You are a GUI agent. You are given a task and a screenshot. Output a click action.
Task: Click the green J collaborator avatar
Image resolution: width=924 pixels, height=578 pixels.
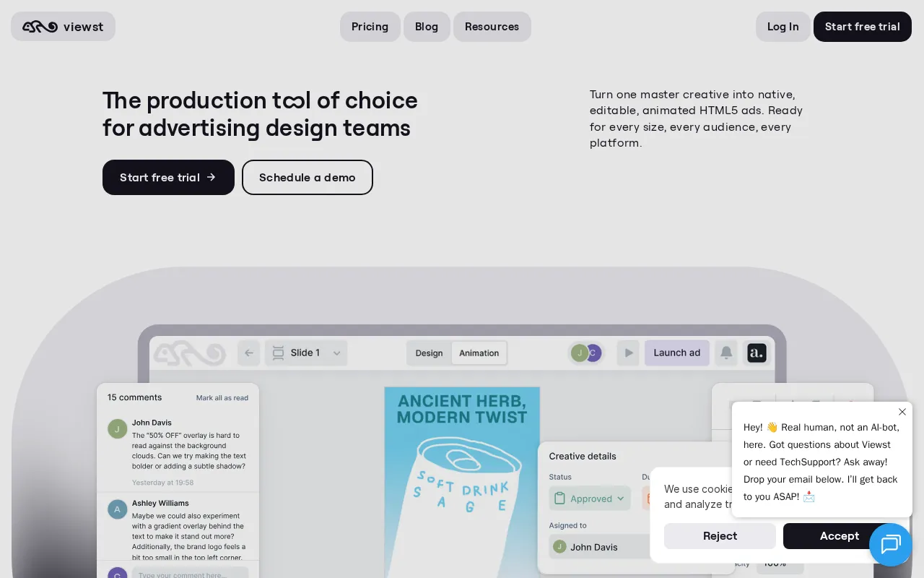[579, 353]
